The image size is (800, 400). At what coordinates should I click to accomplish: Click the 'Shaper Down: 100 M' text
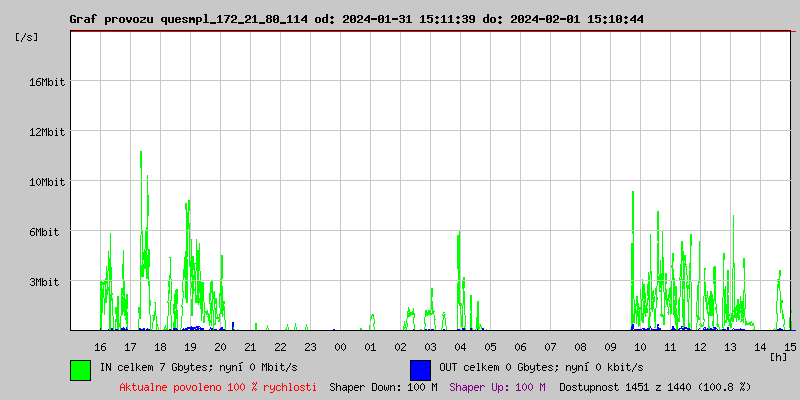(383, 387)
